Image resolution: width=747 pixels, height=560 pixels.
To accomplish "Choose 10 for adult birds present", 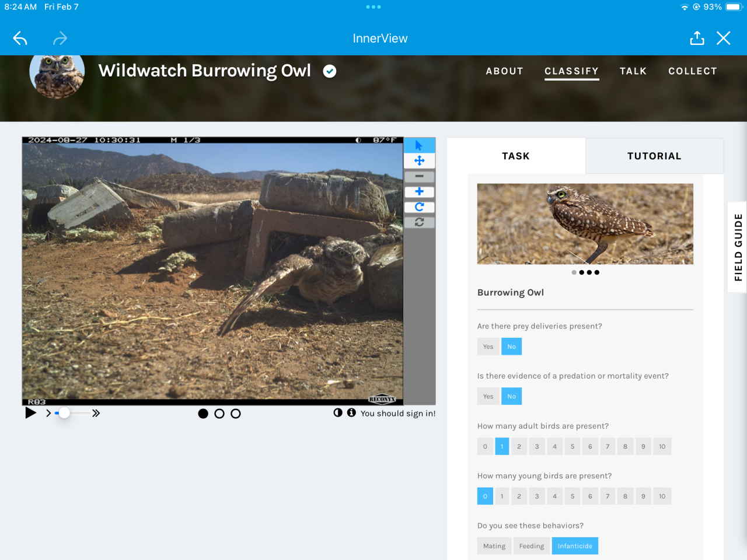I will click(x=662, y=446).
